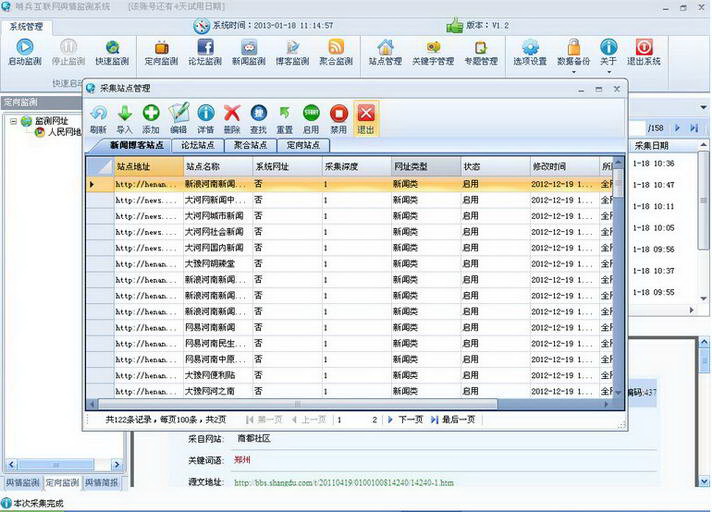Sort by 采集深度 column header
Viewport: 712px width, 512px height.
(x=356, y=167)
